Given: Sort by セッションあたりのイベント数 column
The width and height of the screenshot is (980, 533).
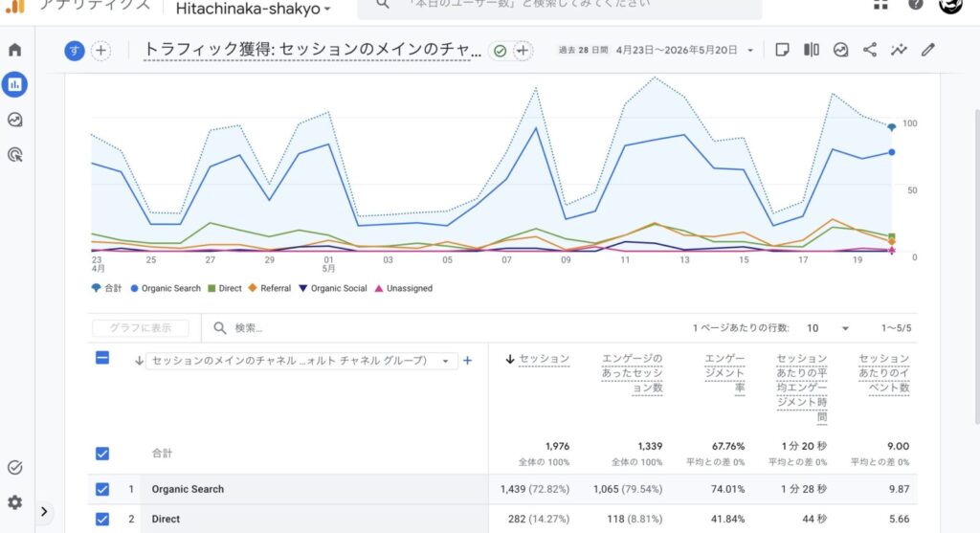Looking at the screenshot, I should (883, 373).
